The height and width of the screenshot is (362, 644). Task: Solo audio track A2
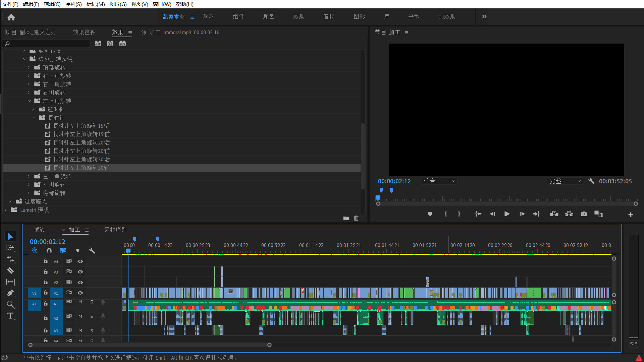pyautogui.click(x=92, y=316)
